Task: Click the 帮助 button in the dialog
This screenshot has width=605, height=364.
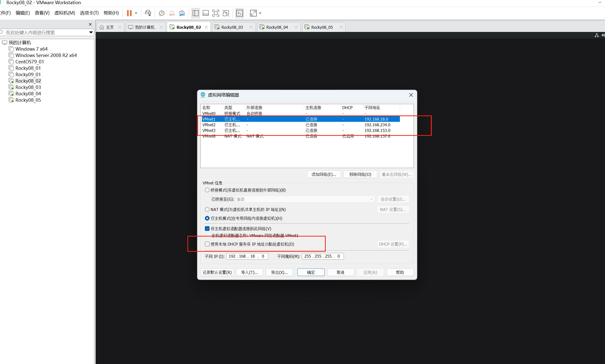Action: [x=400, y=272]
